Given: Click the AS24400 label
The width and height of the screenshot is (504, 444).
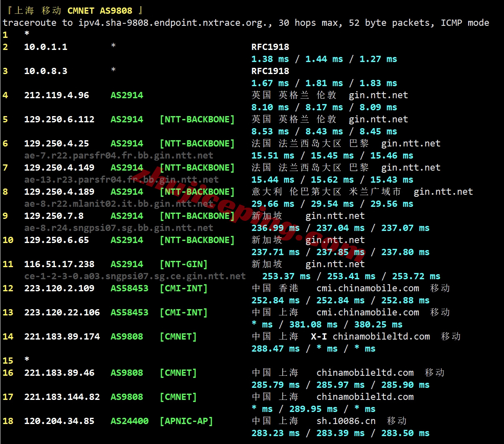Looking at the screenshot, I should pyautogui.click(x=129, y=421).
